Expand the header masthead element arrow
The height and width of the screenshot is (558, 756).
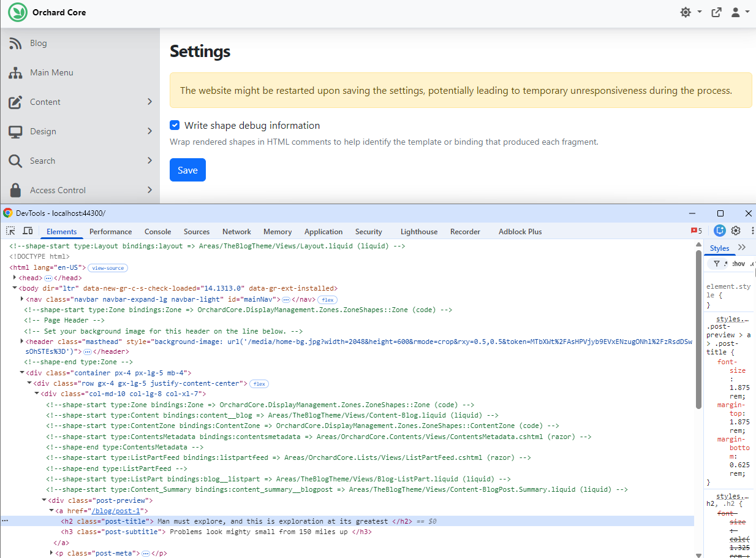[x=22, y=341]
